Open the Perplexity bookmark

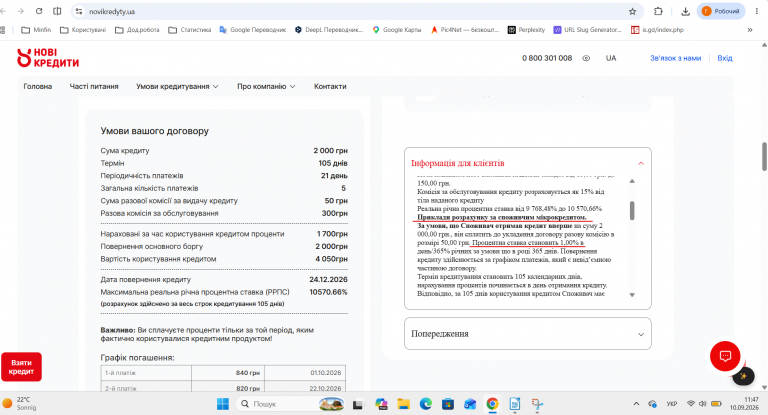pyautogui.click(x=526, y=30)
